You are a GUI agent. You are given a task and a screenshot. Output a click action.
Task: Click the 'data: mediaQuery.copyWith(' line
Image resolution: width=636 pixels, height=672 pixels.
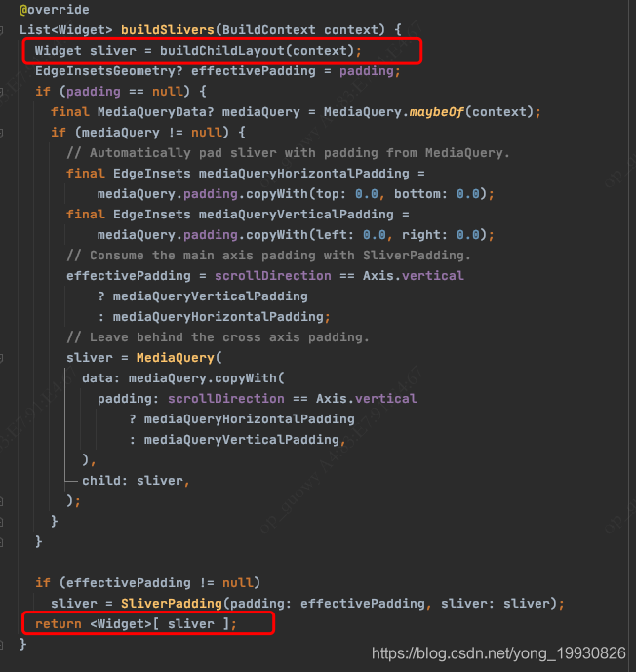point(183,378)
